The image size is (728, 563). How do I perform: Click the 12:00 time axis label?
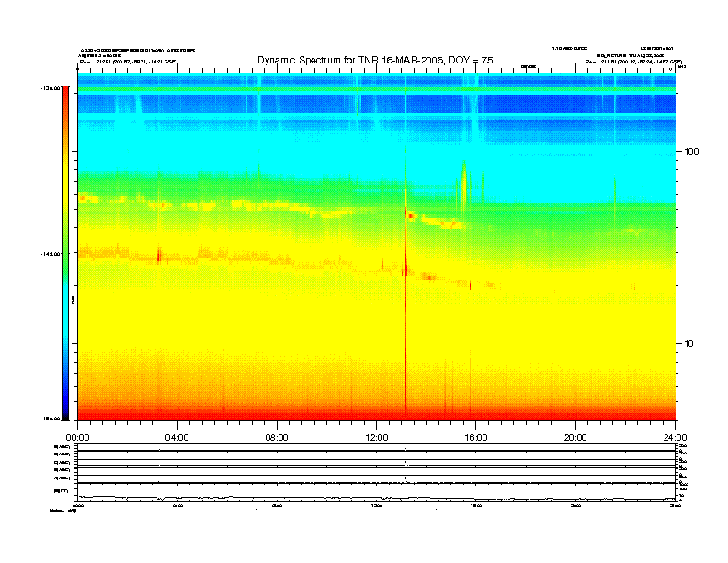click(377, 438)
